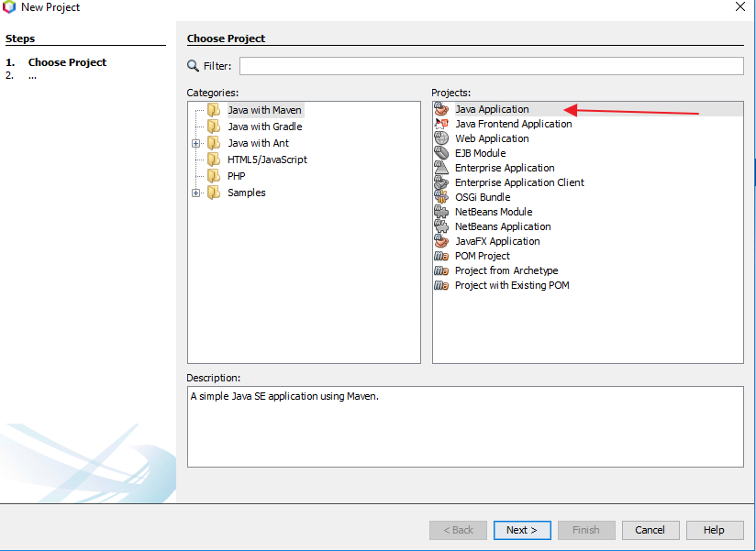Choose Web Application project type
Viewport: 756px width, 551px height.
(492, 138)
